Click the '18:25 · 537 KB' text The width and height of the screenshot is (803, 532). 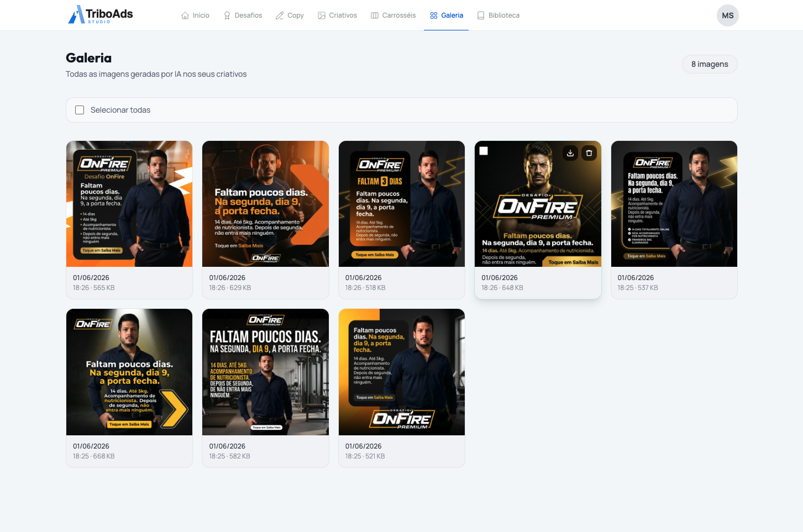pyautogui.click(x=638, y=288)
